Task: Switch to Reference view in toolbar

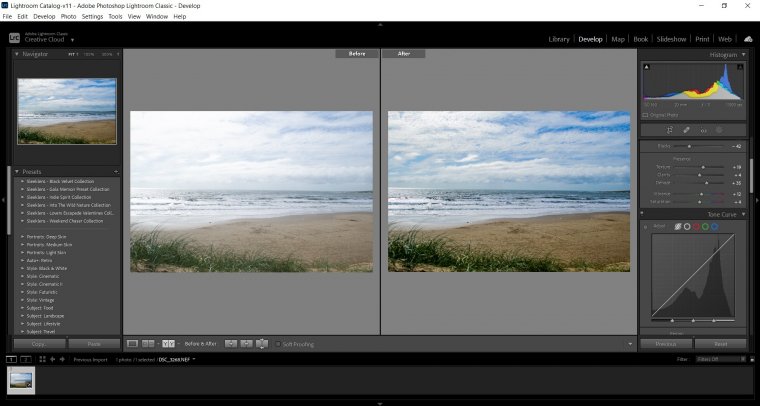Action: tap(148, 344)
